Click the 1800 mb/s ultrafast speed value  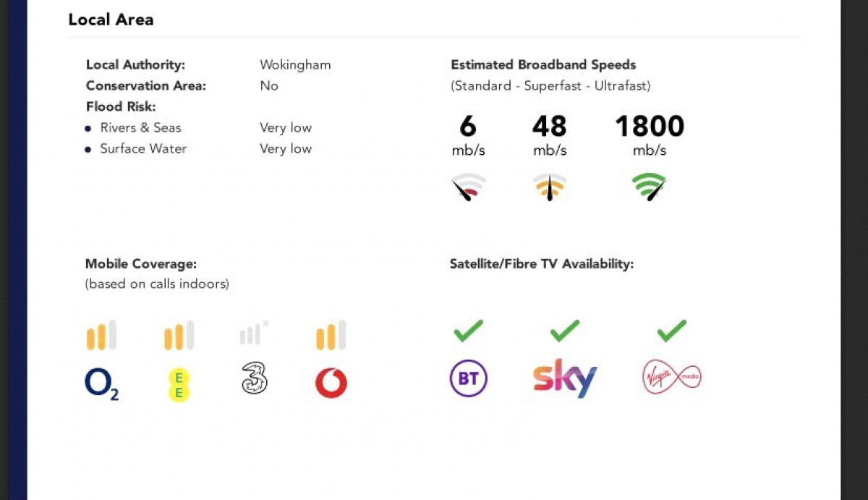[649, 127]
